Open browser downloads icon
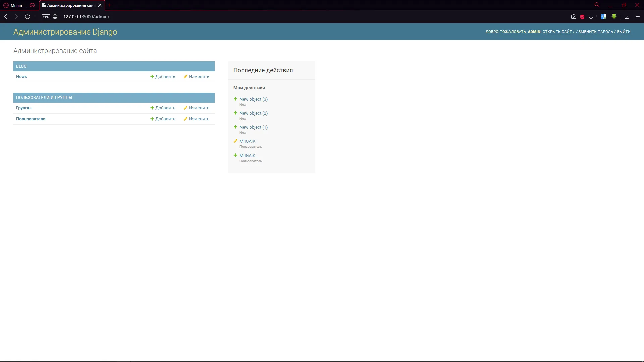The width and height of the screenshot is (644, 362). tap(627, 17)
